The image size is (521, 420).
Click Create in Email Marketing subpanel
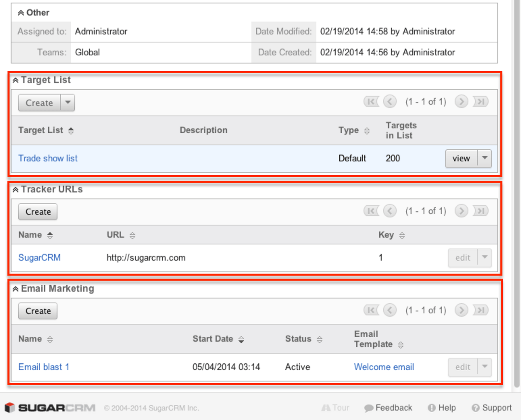click(38, 311)
